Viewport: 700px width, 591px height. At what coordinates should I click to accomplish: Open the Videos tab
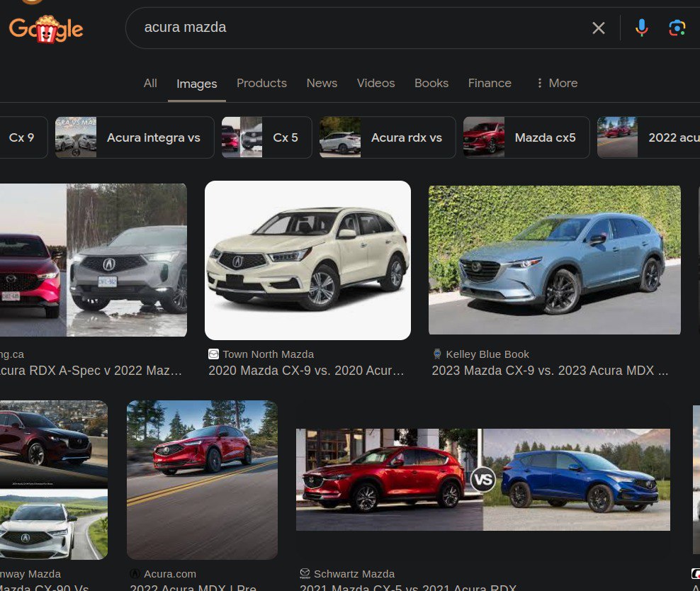pyautogui.click(x=376, y=83)
